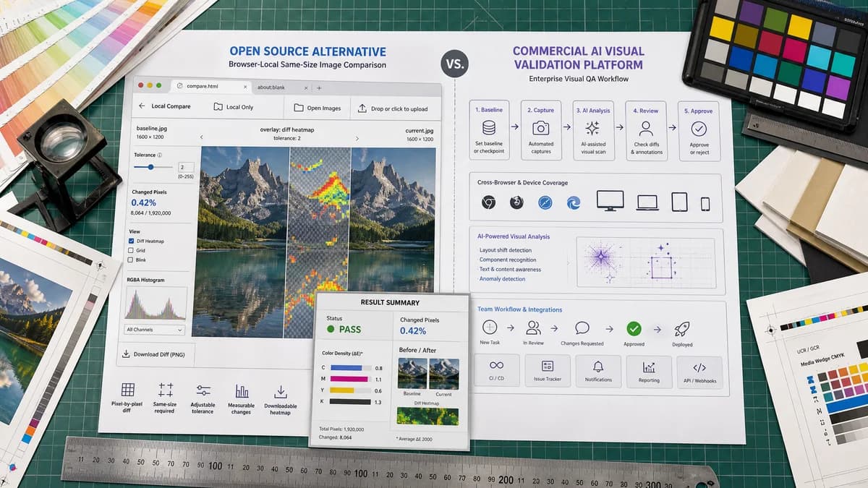
Task: Click the Tolerance slider handle
Action: point(150,167)
